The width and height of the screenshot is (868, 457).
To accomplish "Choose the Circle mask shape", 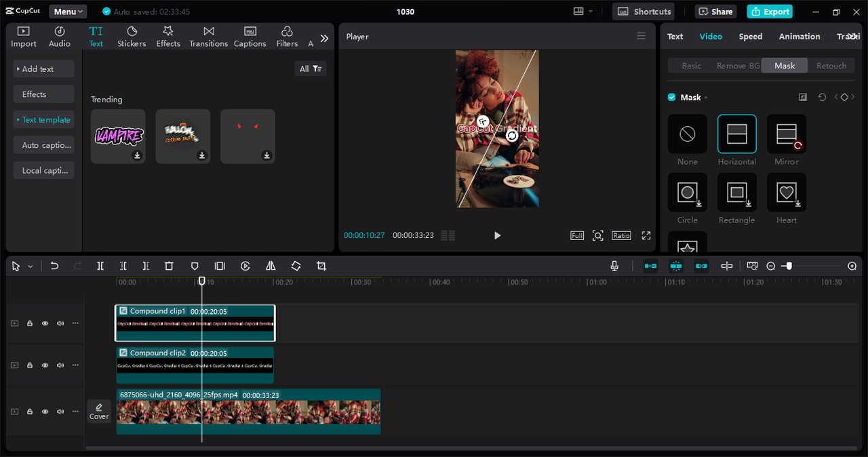I will point(688,193).
